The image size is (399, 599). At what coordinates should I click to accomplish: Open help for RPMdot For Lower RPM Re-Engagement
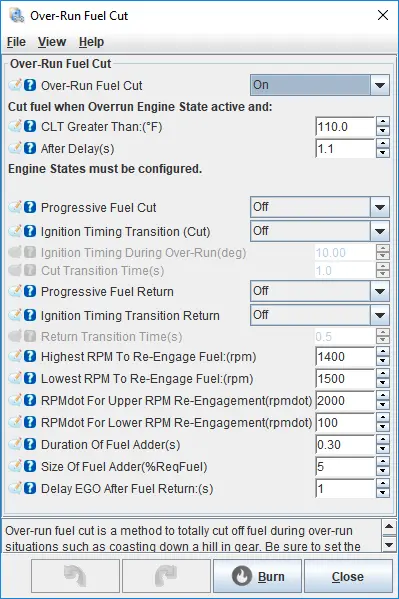(x=30, y=422)
